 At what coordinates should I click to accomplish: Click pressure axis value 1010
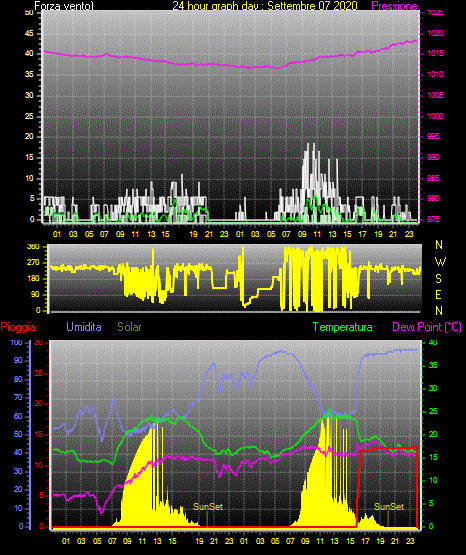coord(435,74)
